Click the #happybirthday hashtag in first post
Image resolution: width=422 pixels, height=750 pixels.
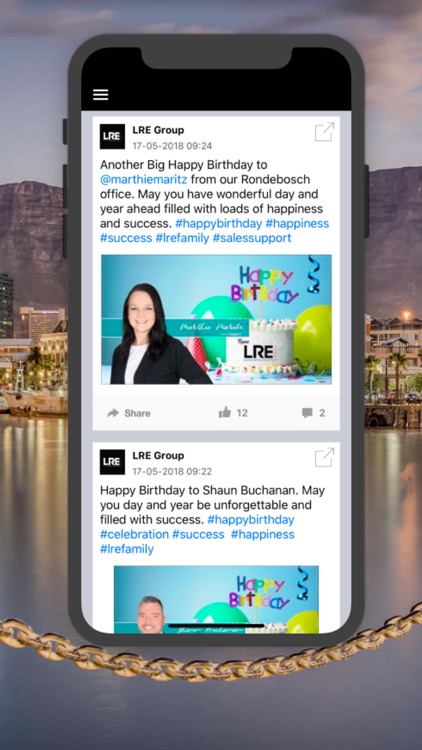(219, 223)
